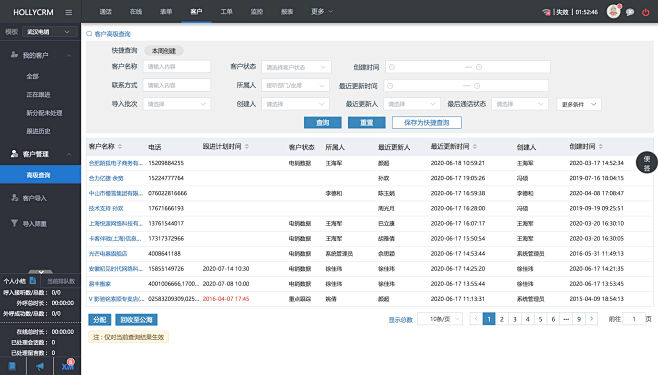This screenshot has width=658, height=375.
Task: Open the 最近更新人 dropdown
Action: tap(412, 104)
